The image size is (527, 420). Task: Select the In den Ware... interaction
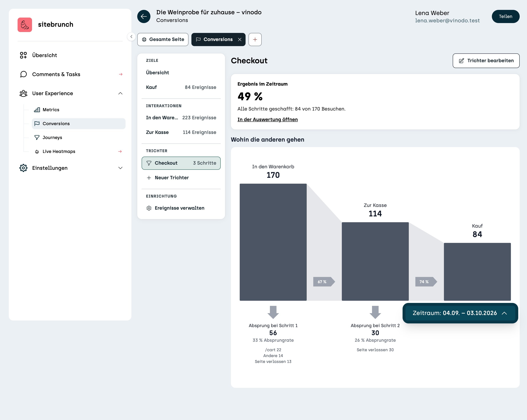[x=181, y=117]
